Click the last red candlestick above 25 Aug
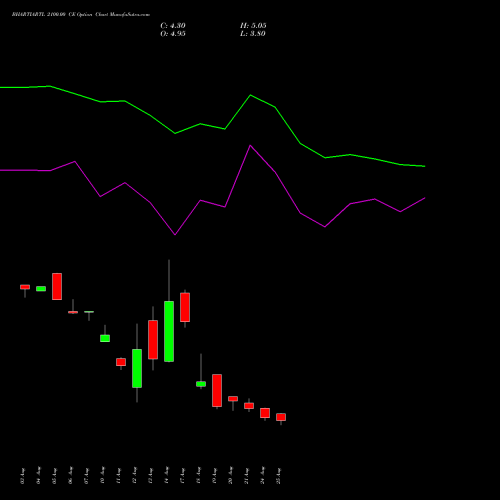The image size is (500, 500). tap(281, 417)
